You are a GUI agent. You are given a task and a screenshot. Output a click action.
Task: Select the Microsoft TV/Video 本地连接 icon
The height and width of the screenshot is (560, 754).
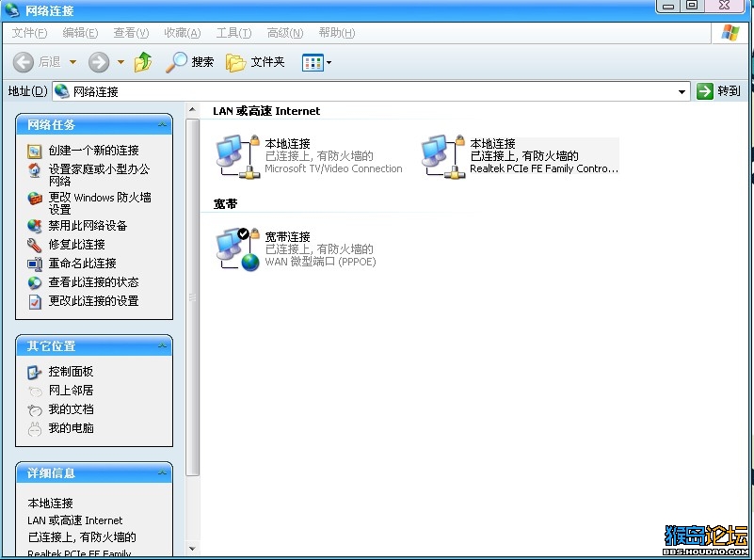tap(238, 156)
